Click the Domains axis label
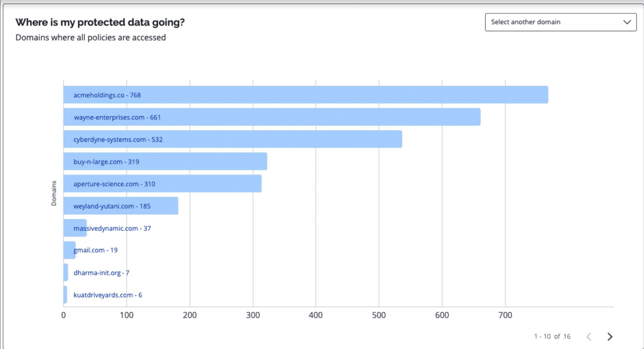The height and width of the screenshot is (349, 644). coord(54,193)
